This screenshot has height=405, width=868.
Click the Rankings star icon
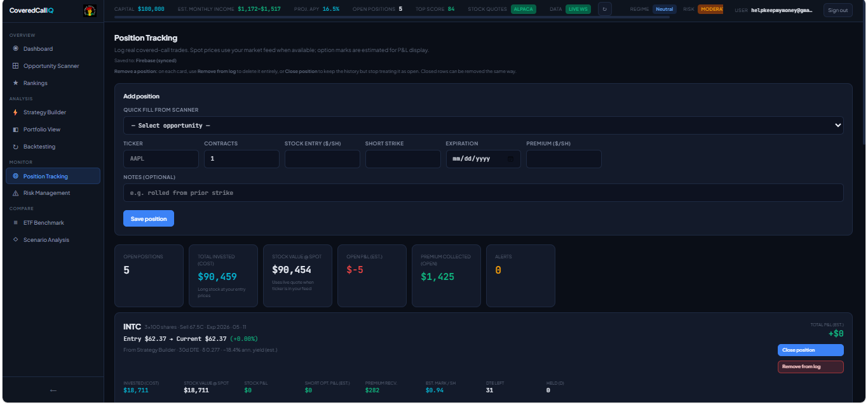pos(16,83)
